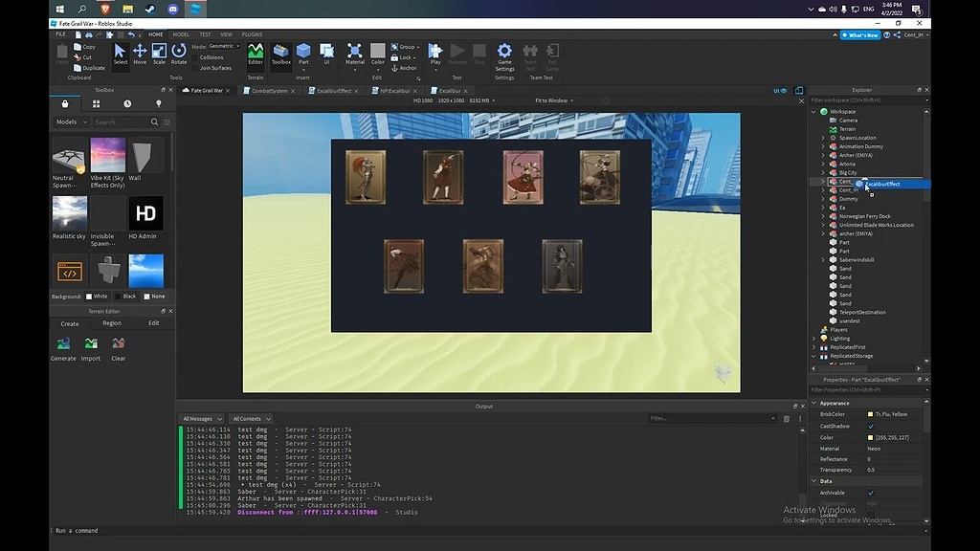Enable the Collisions checkbox
Viewport: 980px width, 551px height.
(195, 57)
